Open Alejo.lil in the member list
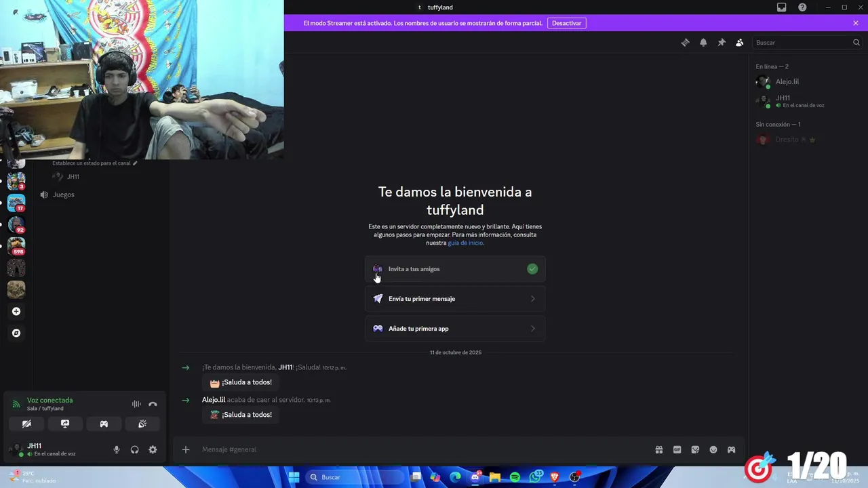The width and height of the screenshot is (868, 488). click(807, 82)
